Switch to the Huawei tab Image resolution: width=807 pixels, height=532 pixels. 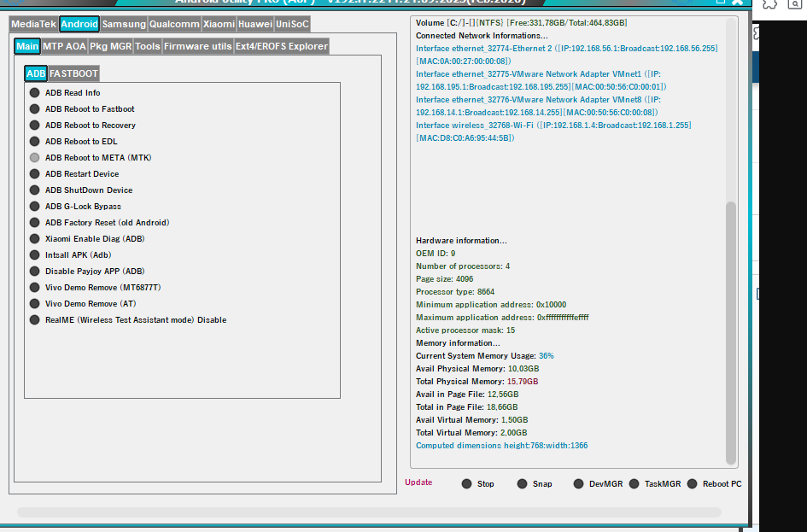click(255, 24)
